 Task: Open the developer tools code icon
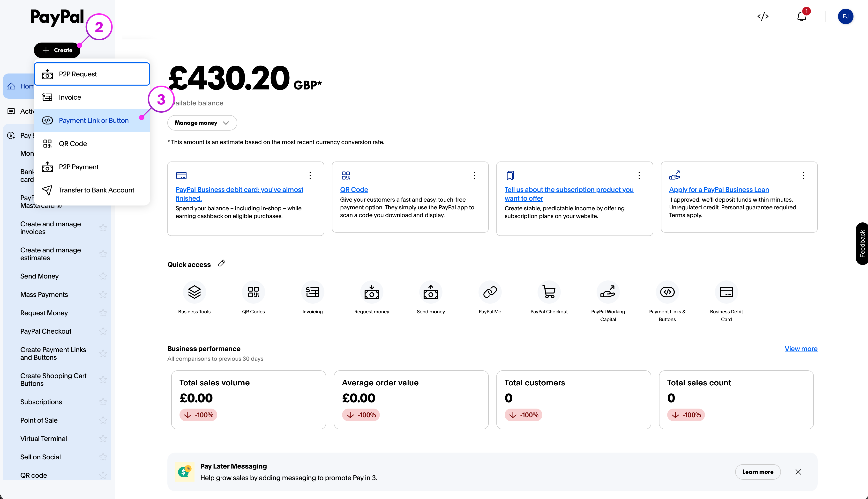(763, 16)
